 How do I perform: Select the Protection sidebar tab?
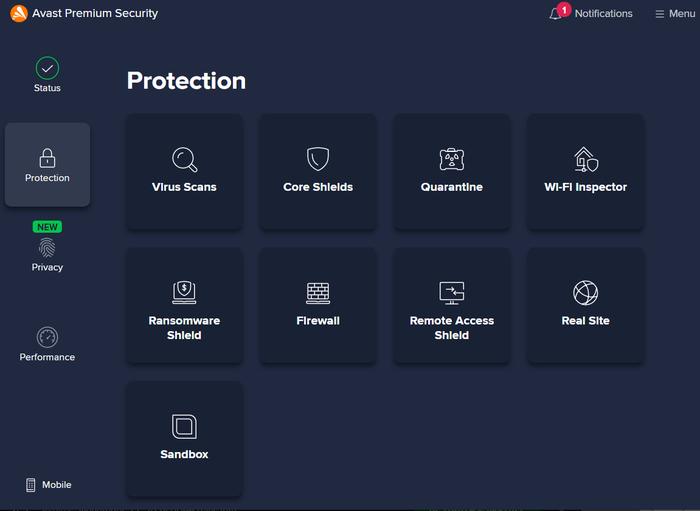coord(47,165)
